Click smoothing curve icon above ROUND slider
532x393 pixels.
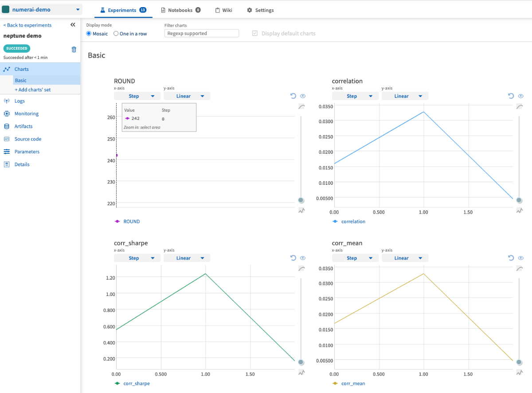tap(301, 107)
